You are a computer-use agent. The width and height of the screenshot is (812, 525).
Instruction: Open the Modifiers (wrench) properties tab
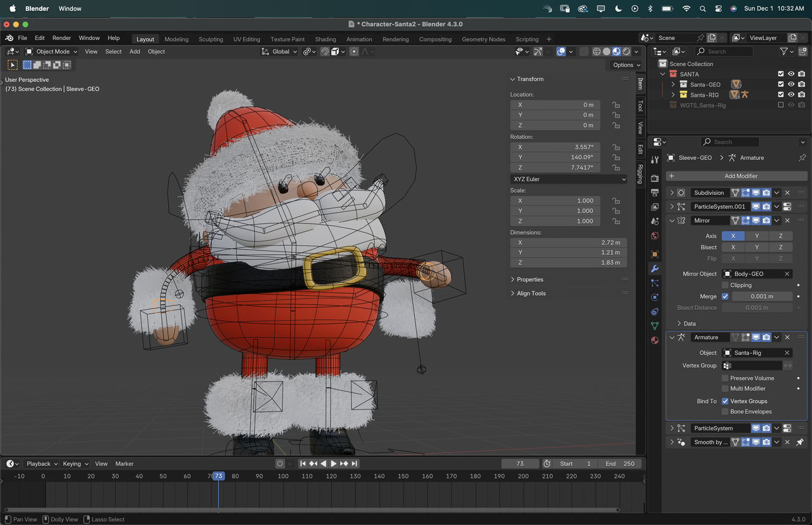(x=655, y=269)
